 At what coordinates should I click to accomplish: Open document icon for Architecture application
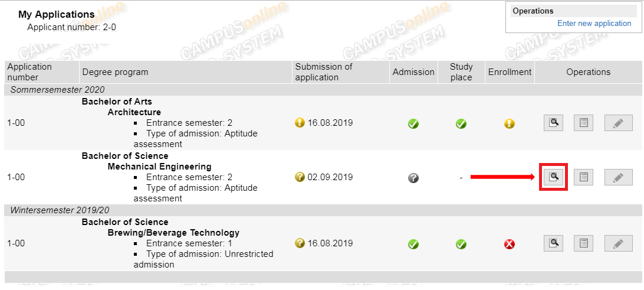point(583,123)
